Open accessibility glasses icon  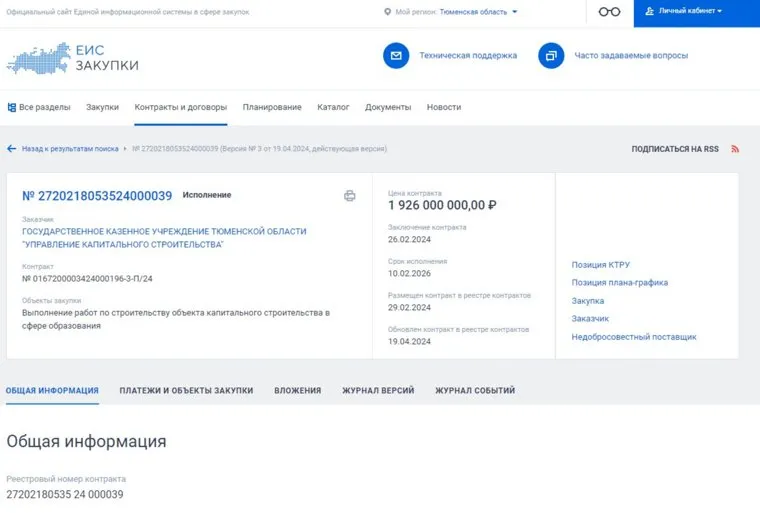(609, 12)
